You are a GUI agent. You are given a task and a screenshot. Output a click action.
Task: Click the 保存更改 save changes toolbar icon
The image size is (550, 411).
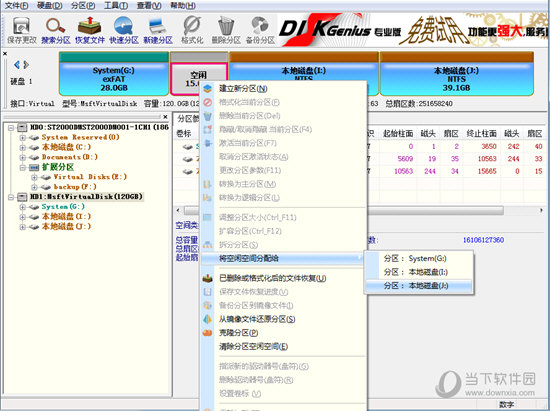click(x=22, y=30)
